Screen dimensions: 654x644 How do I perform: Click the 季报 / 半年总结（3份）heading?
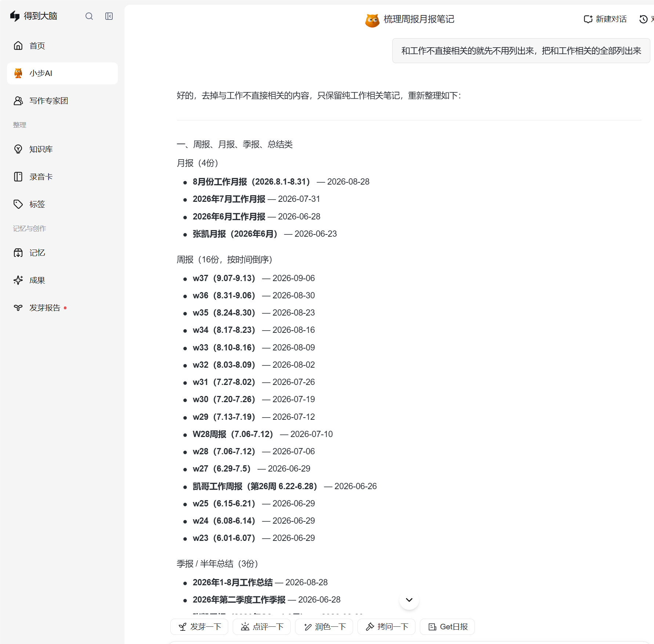point(217,564)
